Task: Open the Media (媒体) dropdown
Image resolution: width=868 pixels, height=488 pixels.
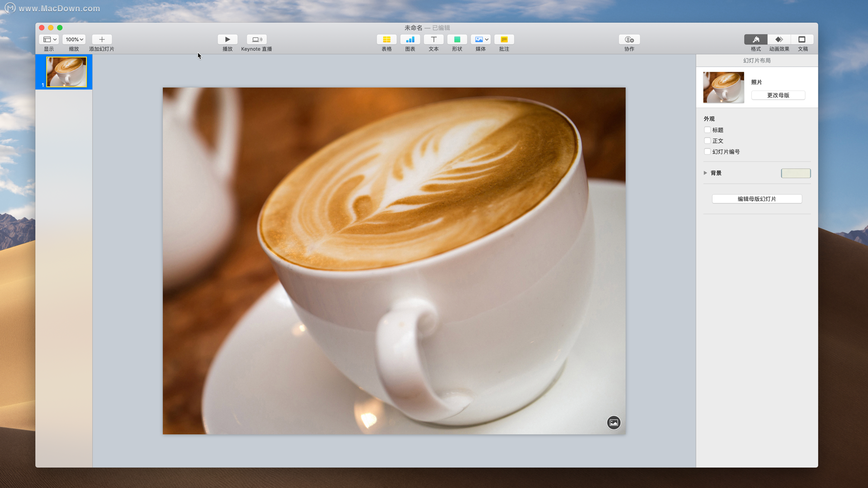Action: [x=481, y=39]
